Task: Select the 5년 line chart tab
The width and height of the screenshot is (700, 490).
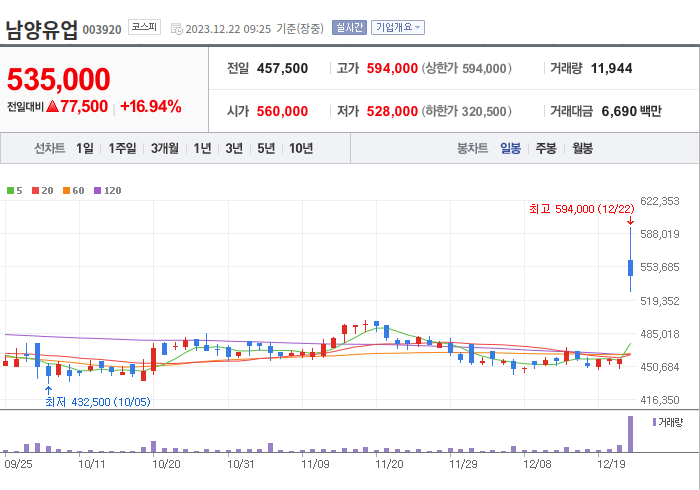Action: pos(266,148)
